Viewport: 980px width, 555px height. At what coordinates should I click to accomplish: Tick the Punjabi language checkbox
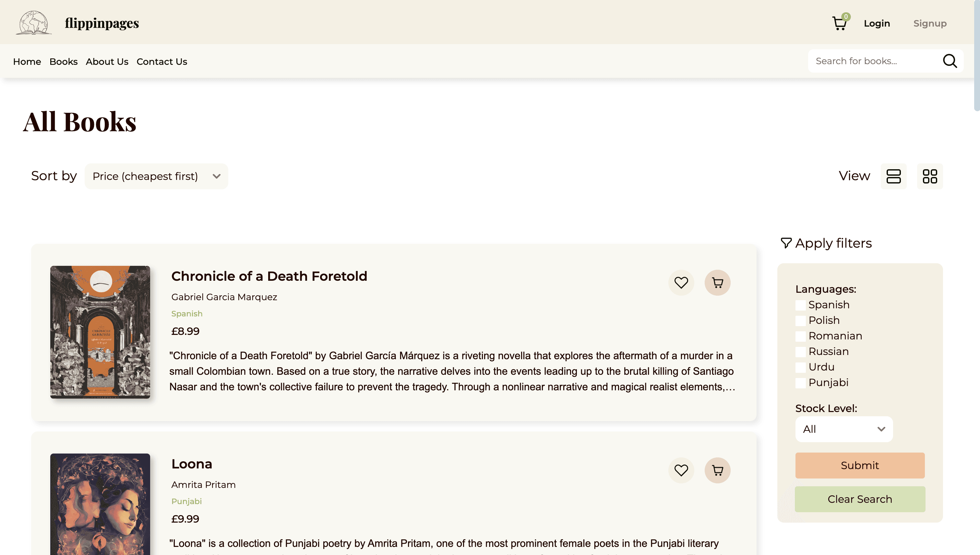coord(800,383)
